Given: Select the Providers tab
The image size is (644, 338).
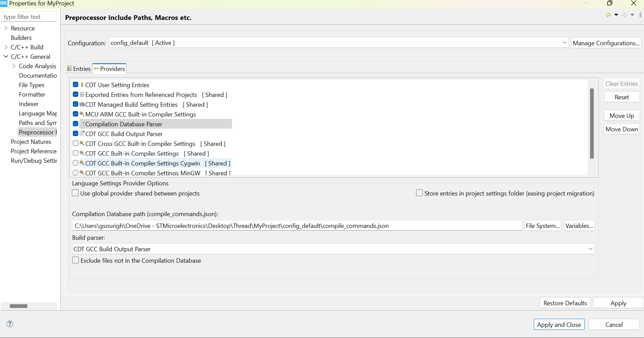Looking at the screenshot, I should pyautogui.click(x=110, y=69).
